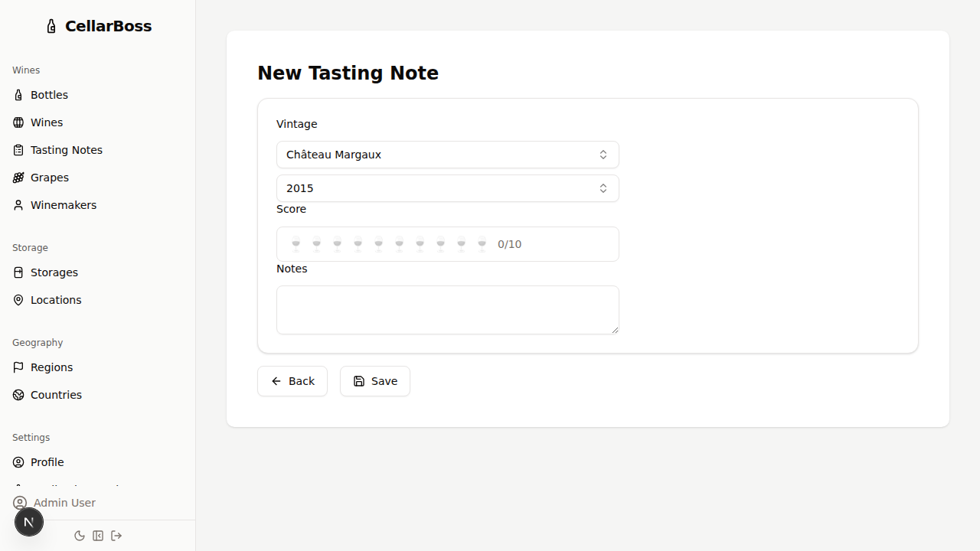Select Bottles in the Wines sidebar section
This screenshot has width=980, height=551.
(x=49, y=95)
